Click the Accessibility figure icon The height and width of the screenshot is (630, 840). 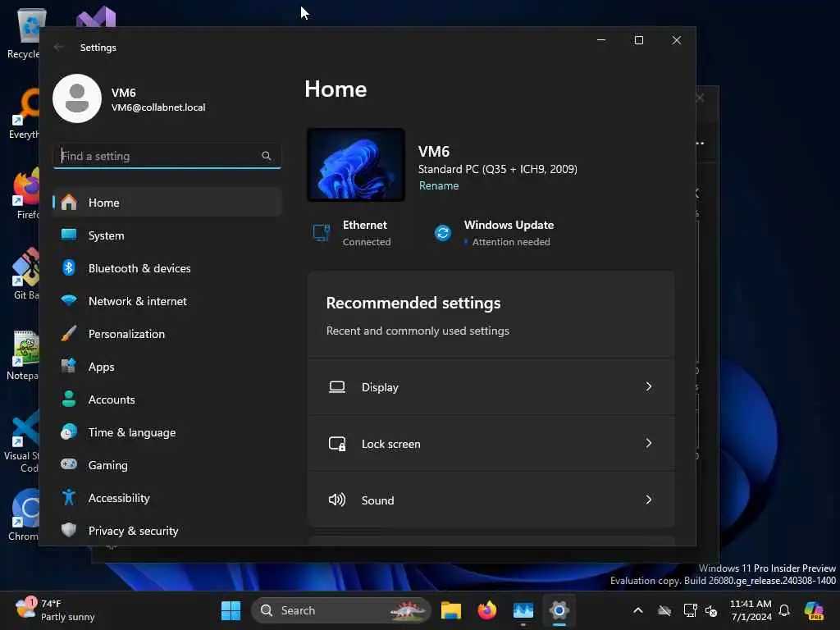click(69, 498)
